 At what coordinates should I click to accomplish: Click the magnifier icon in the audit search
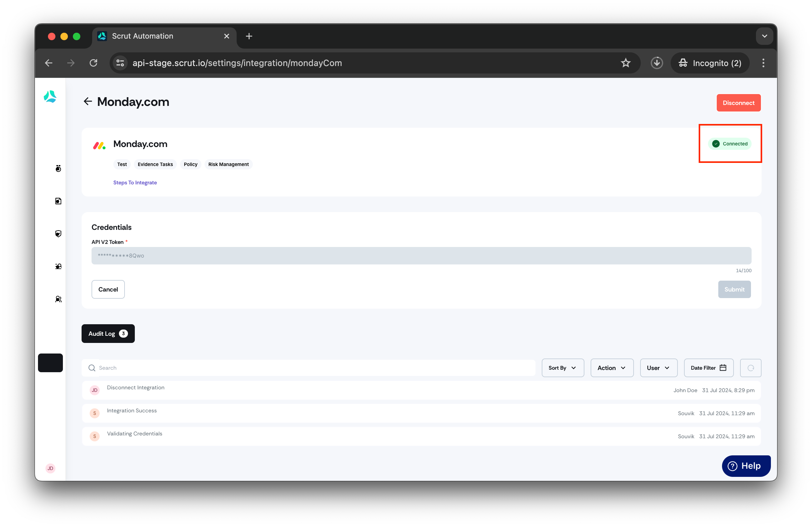pyautogui.click(x=92, y=368)
